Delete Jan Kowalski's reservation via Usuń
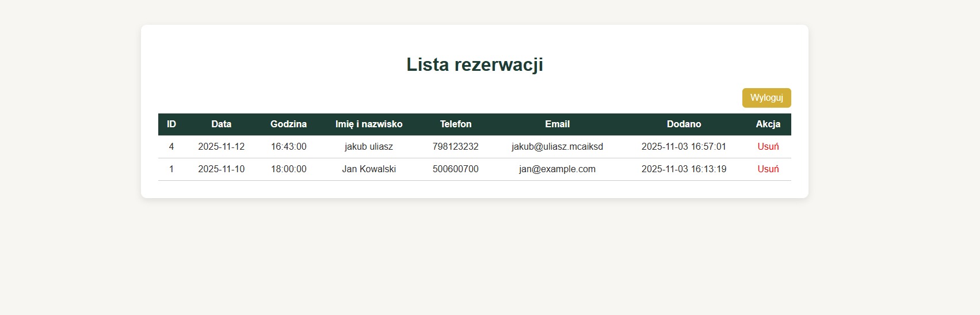This screenshot has width=980, height=315. [x=768, y=169]
